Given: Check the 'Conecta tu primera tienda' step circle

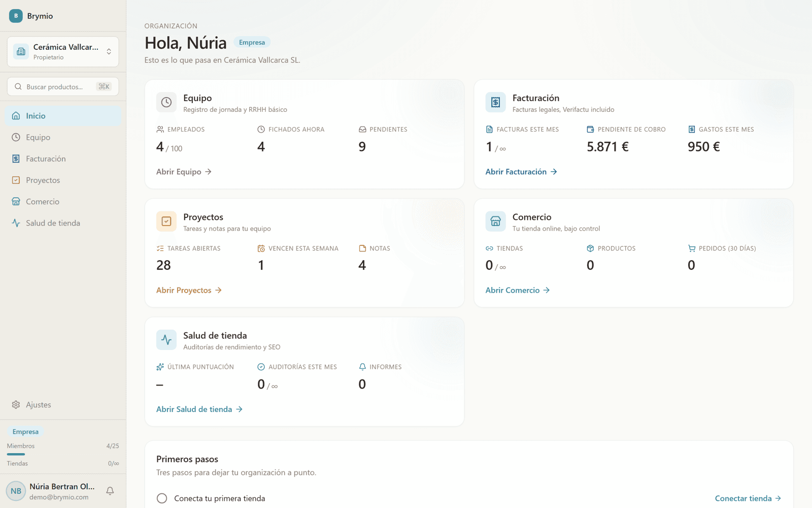Looking at the screenshot, I should click(162, 498).
